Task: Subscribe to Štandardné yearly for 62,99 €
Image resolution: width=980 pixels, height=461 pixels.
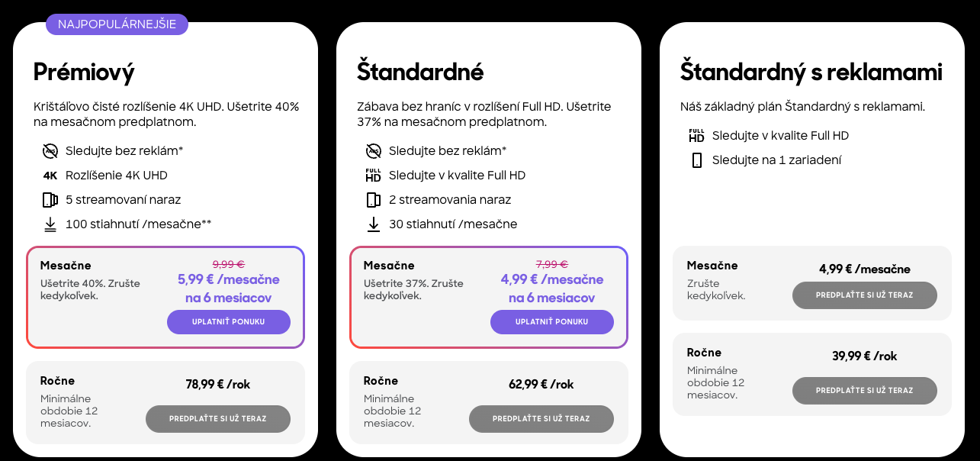Action: pos(541,419)
